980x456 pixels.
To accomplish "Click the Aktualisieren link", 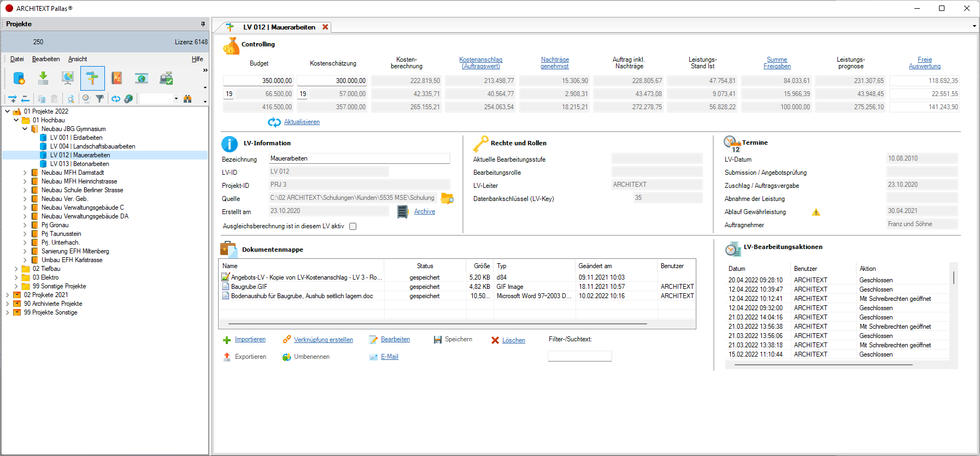I will 302,122.
